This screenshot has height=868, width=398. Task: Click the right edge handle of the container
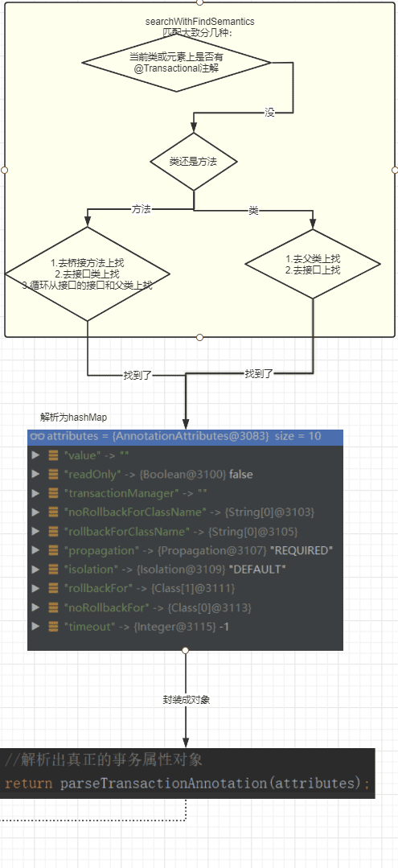(x=395, y=170)
